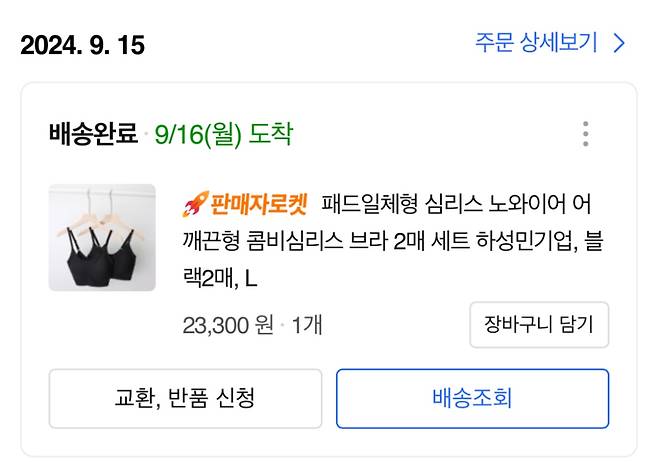Click the 콤비심리스 브라 2매 세트 title text
The height and width of the screenshot is (463, 658).
[x=348, y=241]
